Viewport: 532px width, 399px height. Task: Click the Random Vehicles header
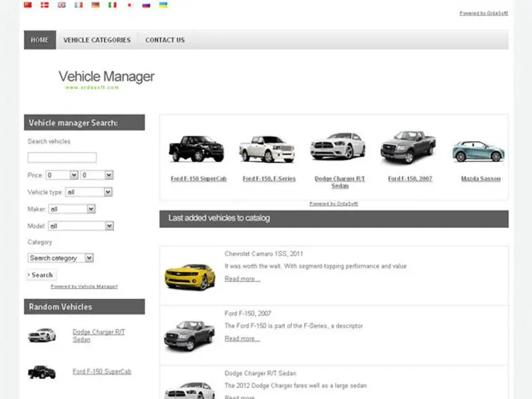point(84,307)
